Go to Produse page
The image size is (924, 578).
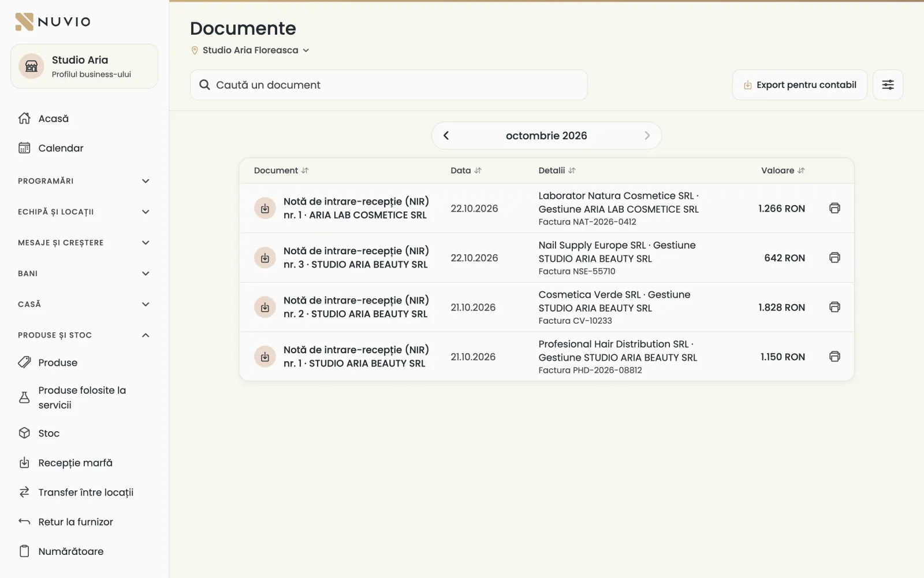coord(84,362)
